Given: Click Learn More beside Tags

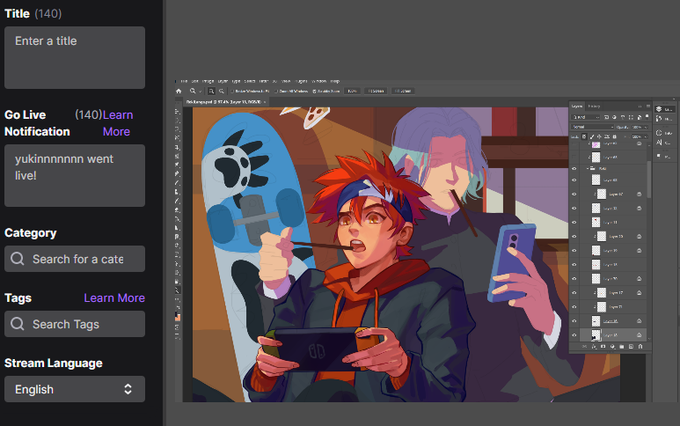Looking at the screenshot, I should click(x=114, y=298).
